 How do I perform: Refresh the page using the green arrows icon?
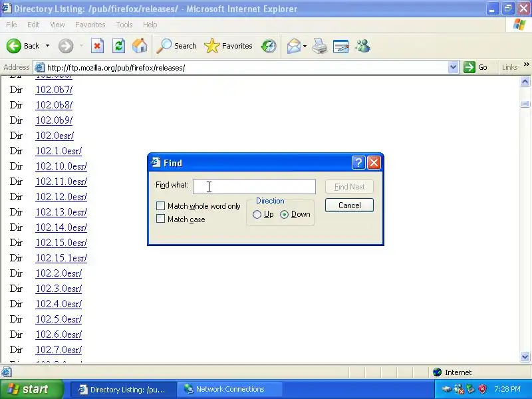119,46
